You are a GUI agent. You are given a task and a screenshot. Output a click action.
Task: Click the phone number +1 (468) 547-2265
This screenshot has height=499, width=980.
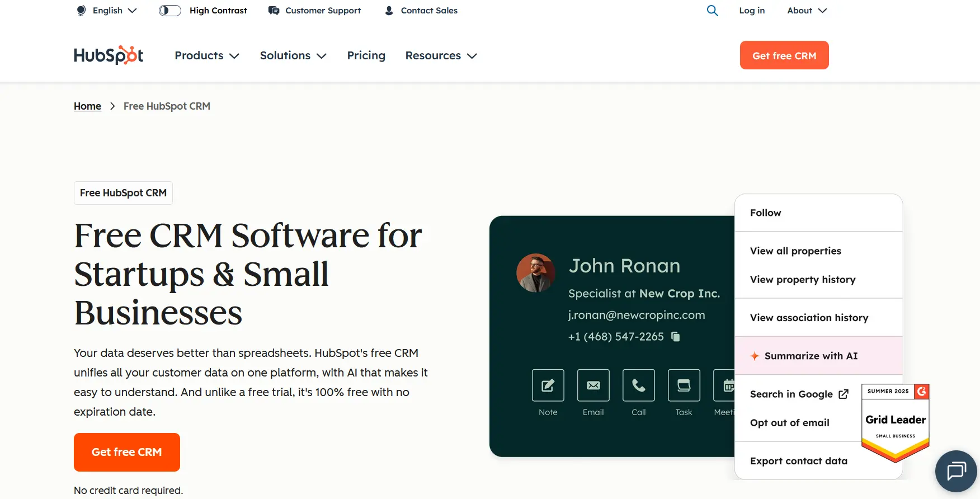pyautogui.click(x=616, y=336)
